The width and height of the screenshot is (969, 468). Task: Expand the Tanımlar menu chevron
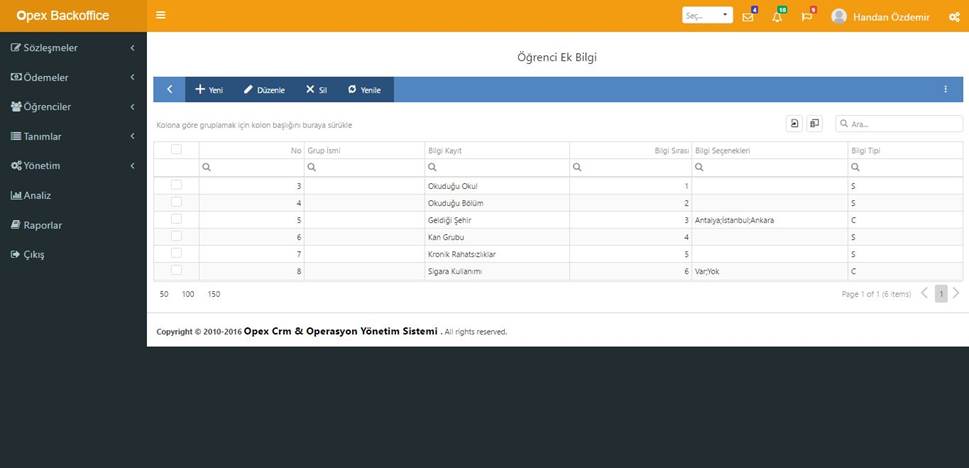(x=132, y=136)
